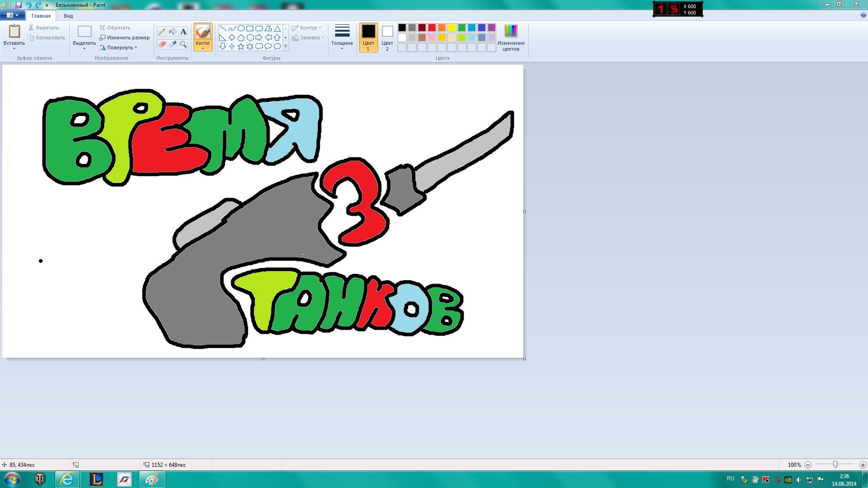Screen dimensions: 868x488
Task: Open the Quick Access Toolbar customize arrow
Action: (47, 5)
